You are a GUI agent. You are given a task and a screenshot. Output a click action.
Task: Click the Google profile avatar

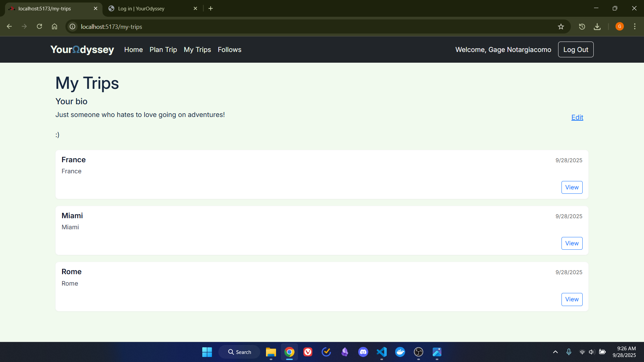click(620, 26)
